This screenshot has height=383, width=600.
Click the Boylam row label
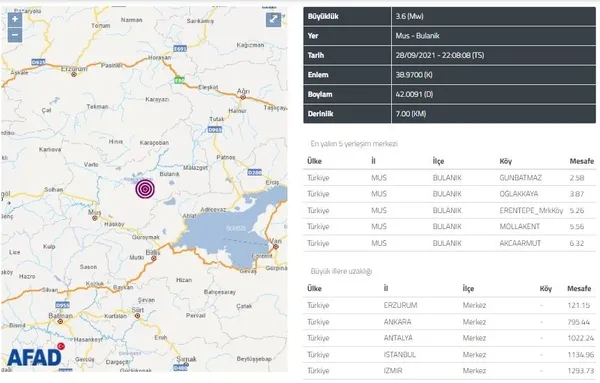[x=320, y=95]
